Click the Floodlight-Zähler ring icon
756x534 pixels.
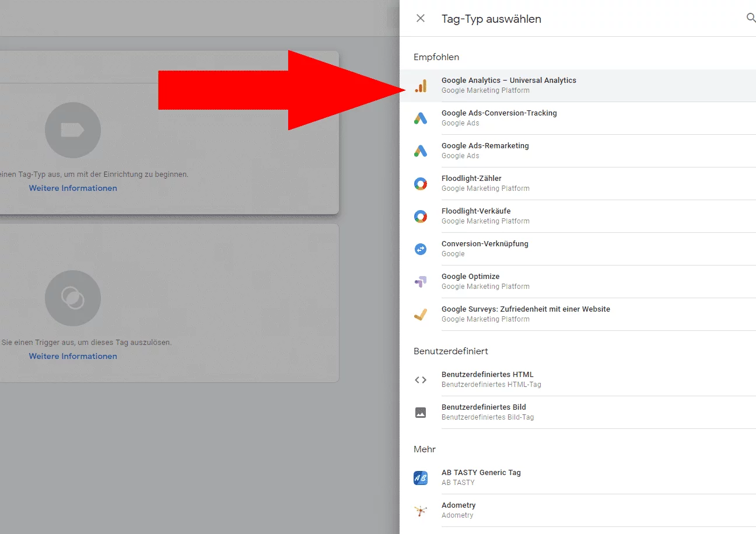[x=421, y=184]
